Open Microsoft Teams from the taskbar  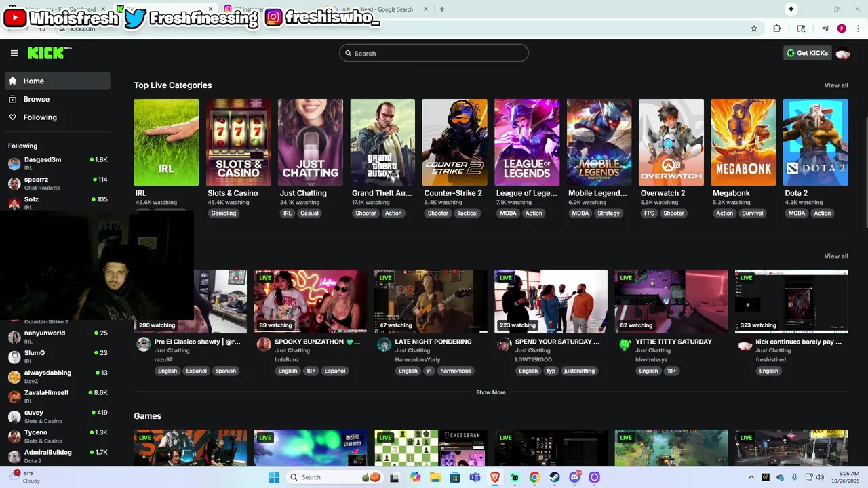tap(475, 477)
